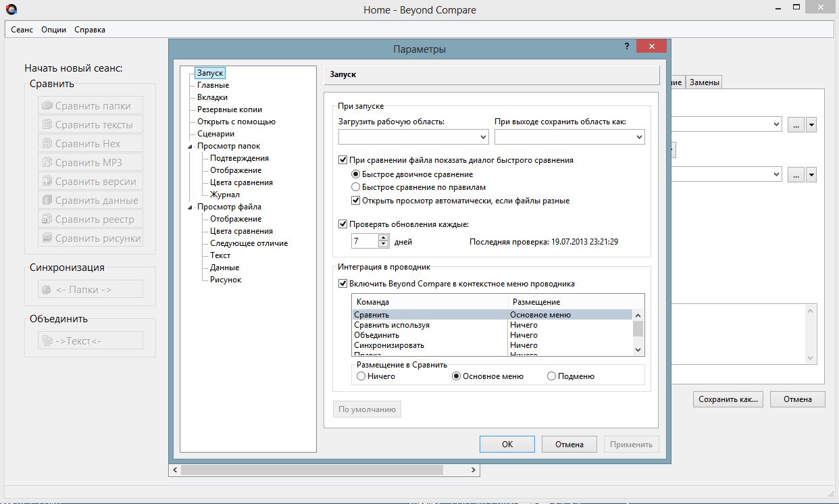Click the command list scrollbar down arrow
The image size is (839, 504).
(638, 350)
